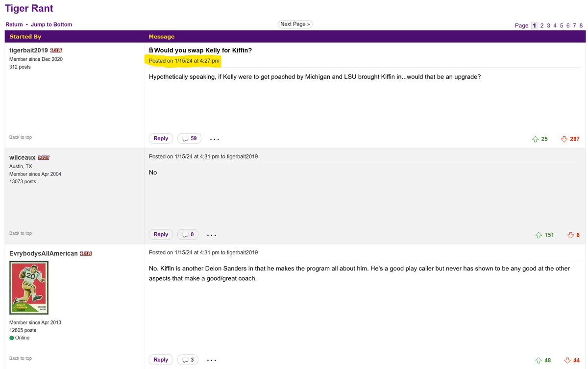Jump to Bottom of the thread
The image size is (588, 369).
pyautogui.click(x=51, y=25)
